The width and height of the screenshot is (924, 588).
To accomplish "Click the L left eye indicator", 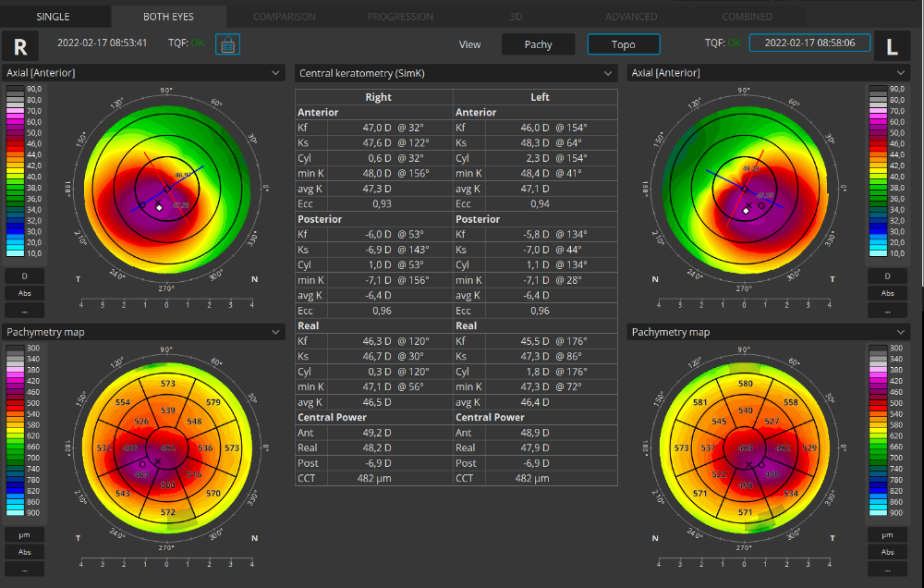I will (892, 46).
